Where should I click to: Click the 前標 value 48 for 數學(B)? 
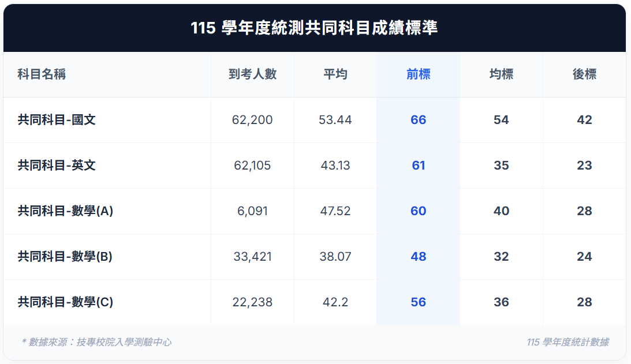(x=418, y=256)
